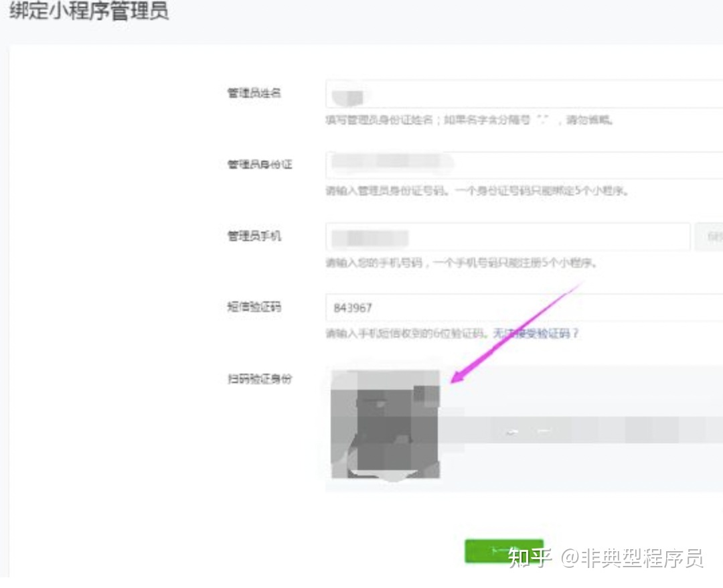Viewport: 723px width, 588px height.
Task: Click the 管理员手机 label
Action: [x=254, y=237]
